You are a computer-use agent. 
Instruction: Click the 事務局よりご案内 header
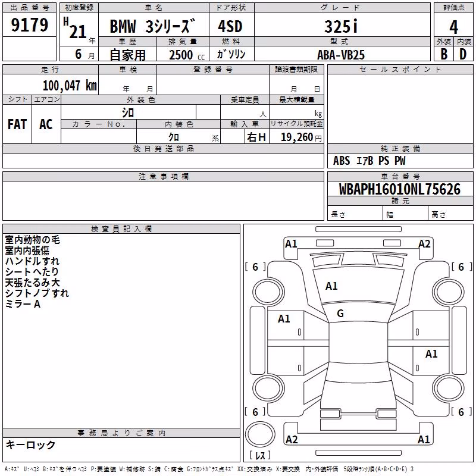[121, 433]
